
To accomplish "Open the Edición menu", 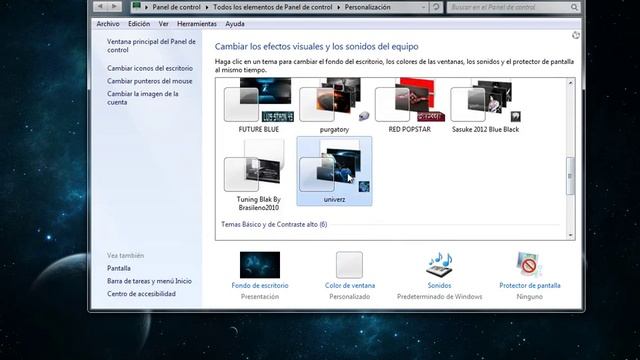I will 139,24.
